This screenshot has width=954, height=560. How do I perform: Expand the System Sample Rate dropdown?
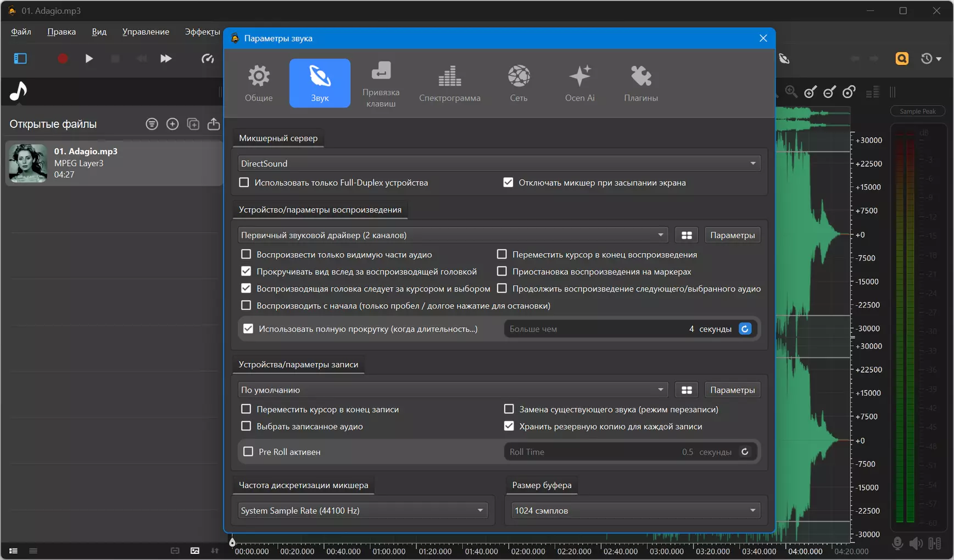[362, 511]
